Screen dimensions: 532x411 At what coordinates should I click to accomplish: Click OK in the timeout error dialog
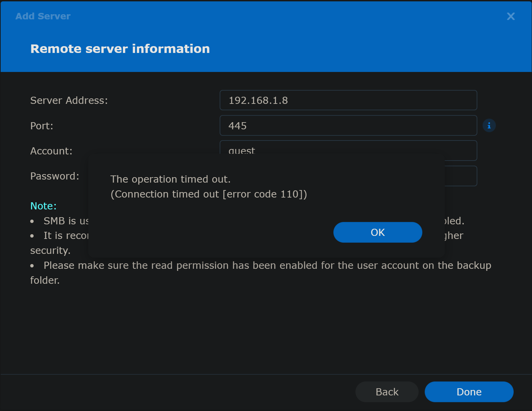point(378,232)
